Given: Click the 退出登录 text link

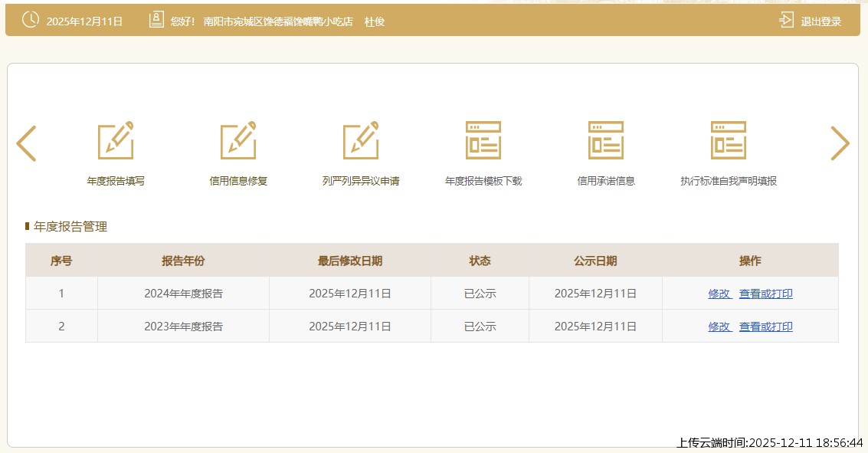Looking at the screenshot, I should [821, 21].
